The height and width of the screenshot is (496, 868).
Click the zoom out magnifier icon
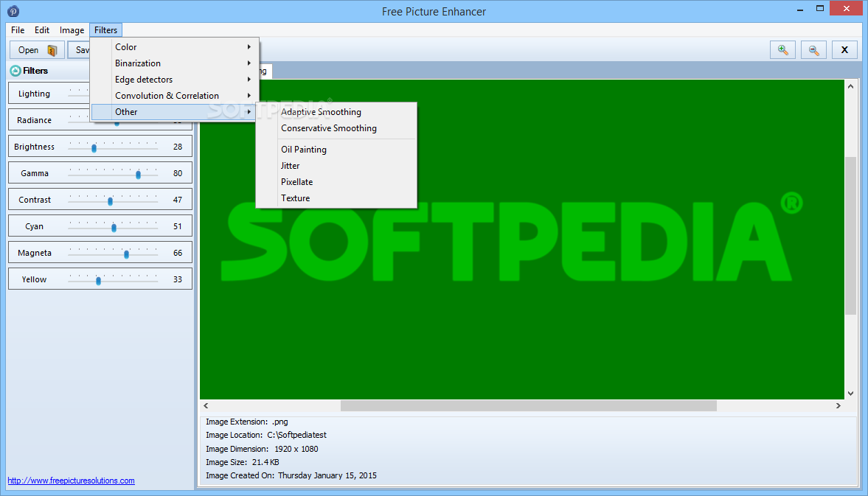pos(813,50)
